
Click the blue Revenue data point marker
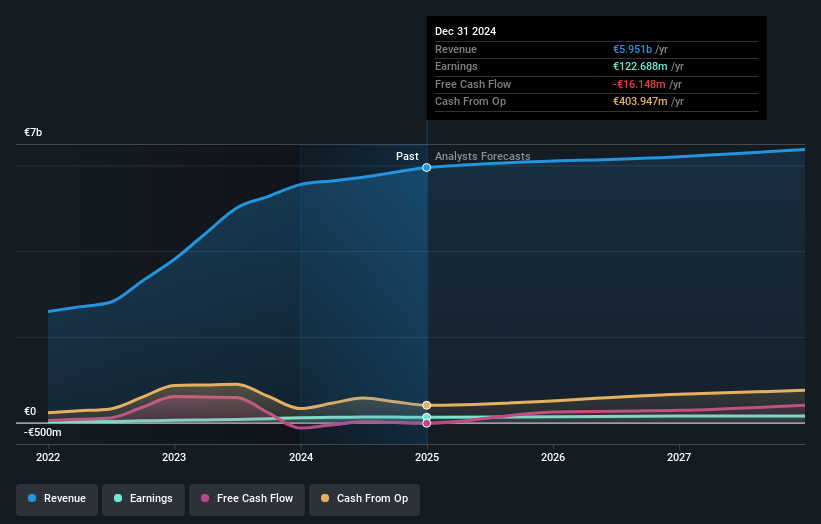[x=427, y=168]
